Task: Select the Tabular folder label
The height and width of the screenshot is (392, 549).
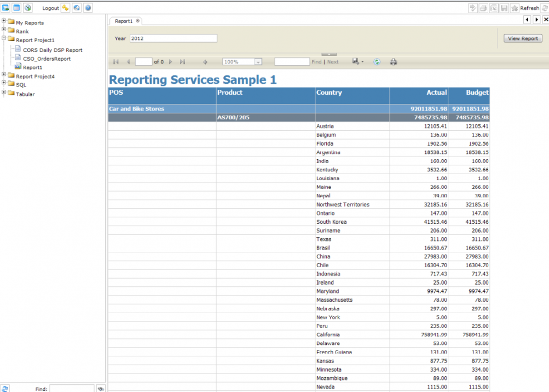Action: click(x=25, y=94)
